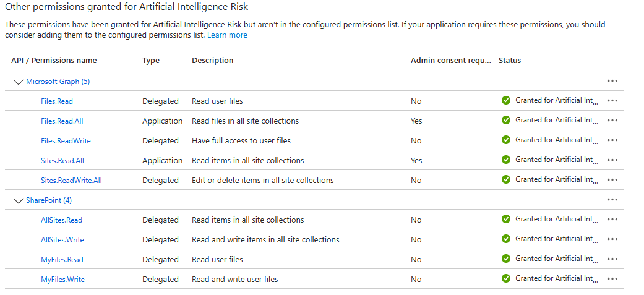Open ellipsis menu for Sites.Read.All row

point(612,160)
